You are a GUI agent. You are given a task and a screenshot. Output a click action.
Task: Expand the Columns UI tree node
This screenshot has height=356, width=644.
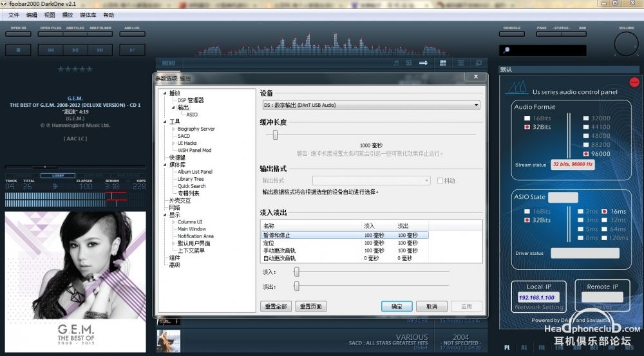(173, 221)
